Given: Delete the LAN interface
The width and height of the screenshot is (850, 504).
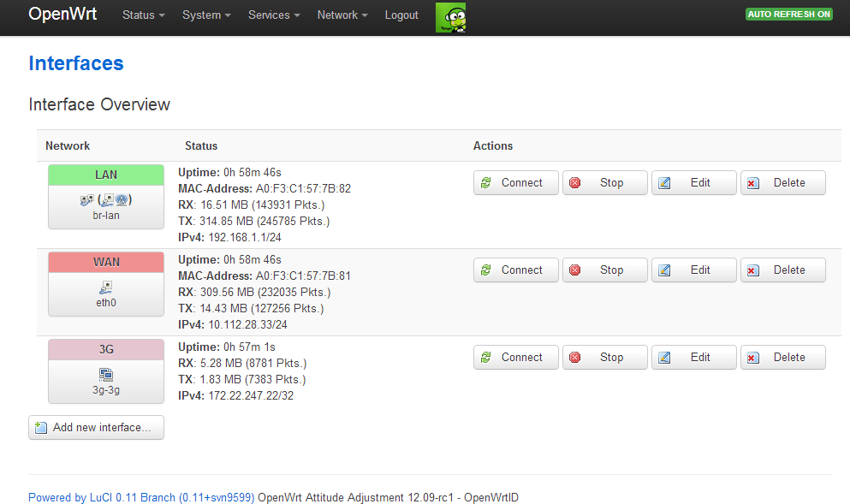Looking at the screenshot, I should (x=782, y=183).
